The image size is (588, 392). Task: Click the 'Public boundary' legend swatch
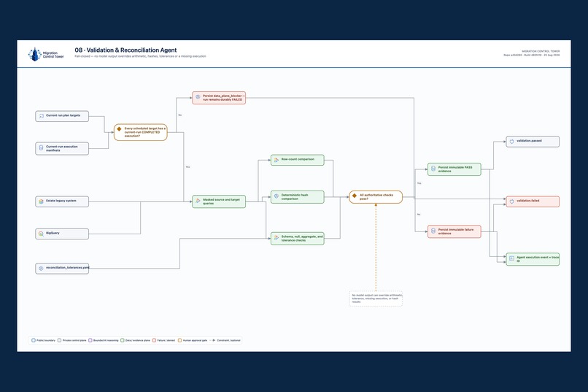click(34, 340)
